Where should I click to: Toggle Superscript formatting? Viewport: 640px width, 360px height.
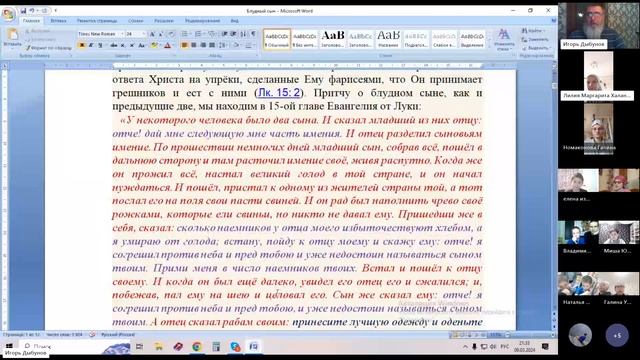[131, 45]
